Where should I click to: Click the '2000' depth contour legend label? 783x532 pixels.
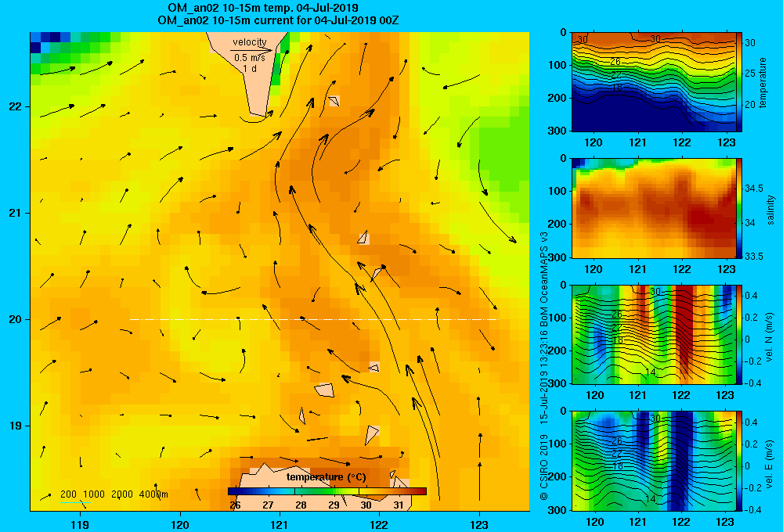tap(122, 494)
